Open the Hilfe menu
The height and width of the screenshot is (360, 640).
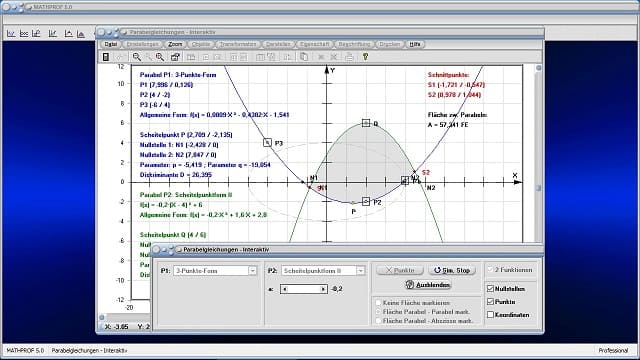click(415, 44)
